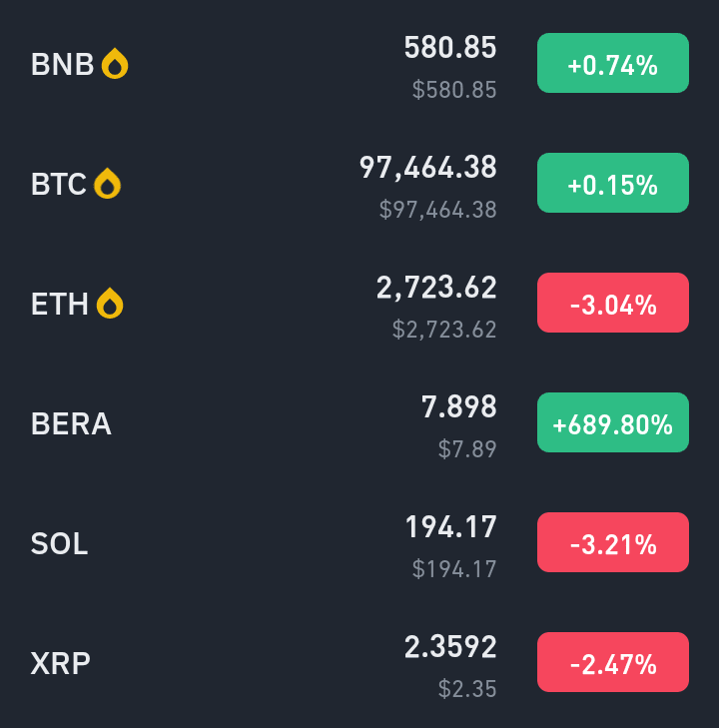This screenshot has width=719, height=728.
Task: Click BTC price 97,464.38
Action: tap(428, 168)
